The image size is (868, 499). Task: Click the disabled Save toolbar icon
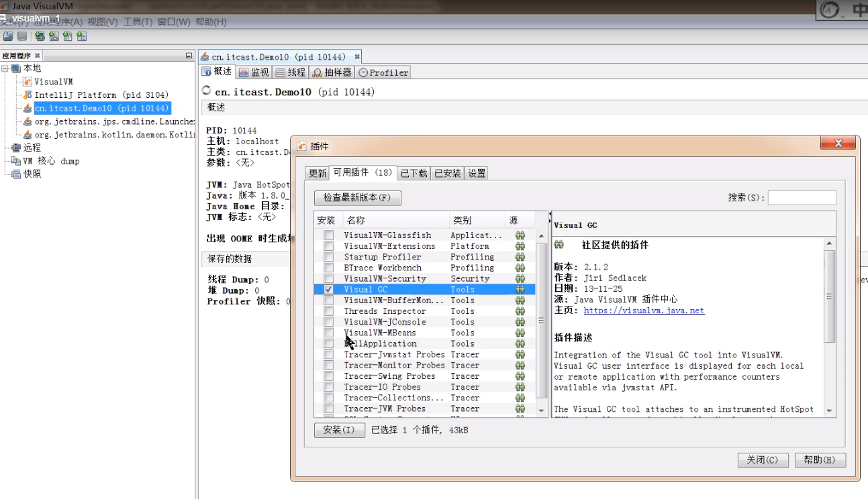[22, 36]
